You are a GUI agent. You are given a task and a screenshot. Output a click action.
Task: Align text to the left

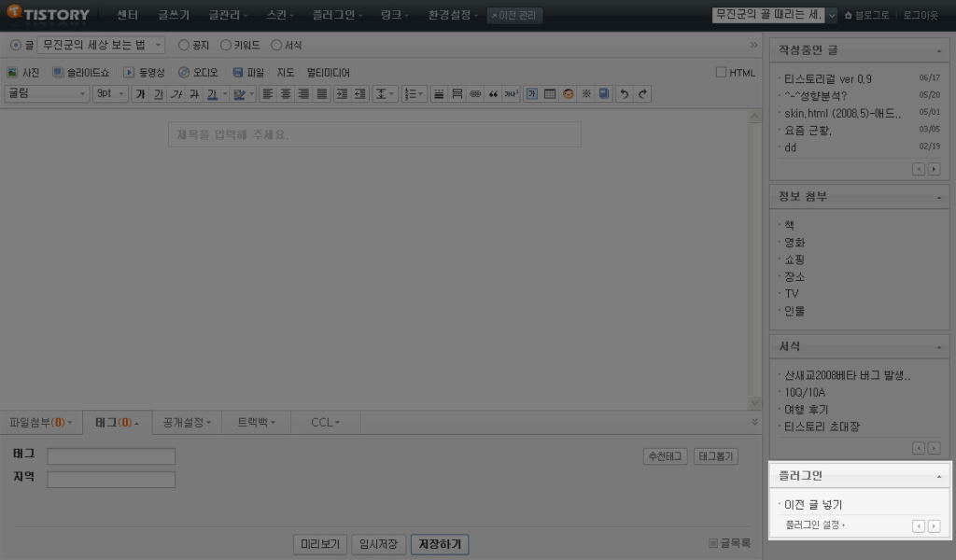[x=267, y=94]
